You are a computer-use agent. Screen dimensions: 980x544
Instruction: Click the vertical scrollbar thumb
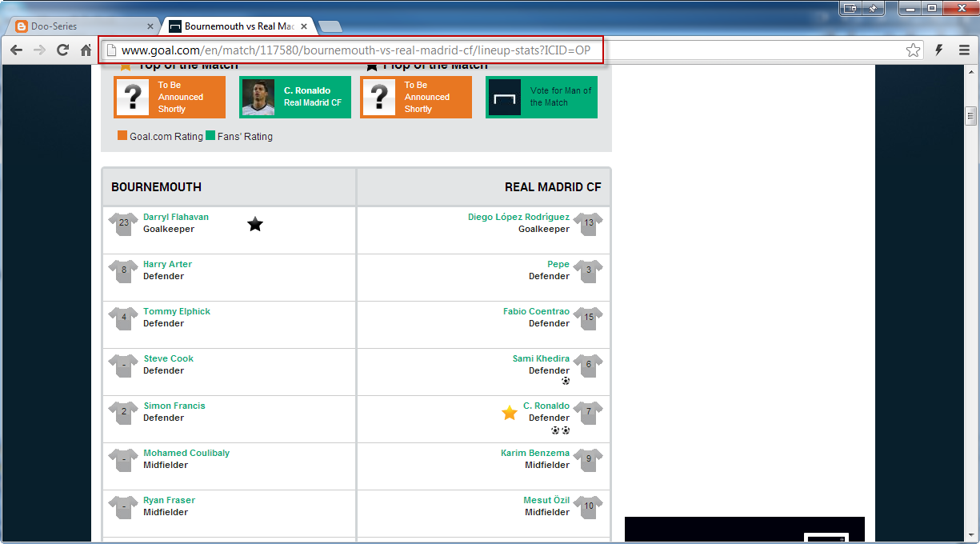(x=971, y=117)
